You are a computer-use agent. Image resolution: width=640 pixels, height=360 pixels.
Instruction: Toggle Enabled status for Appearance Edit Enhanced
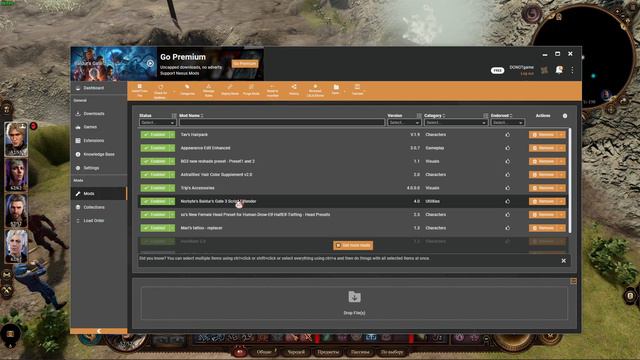click(x=154, y=148)
